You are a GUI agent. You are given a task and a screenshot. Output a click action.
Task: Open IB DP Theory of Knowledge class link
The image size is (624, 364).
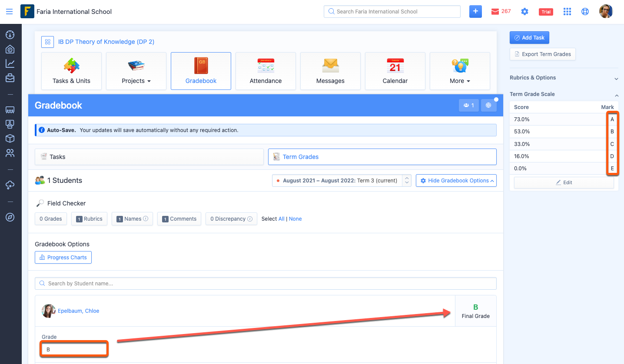[106, 42]
